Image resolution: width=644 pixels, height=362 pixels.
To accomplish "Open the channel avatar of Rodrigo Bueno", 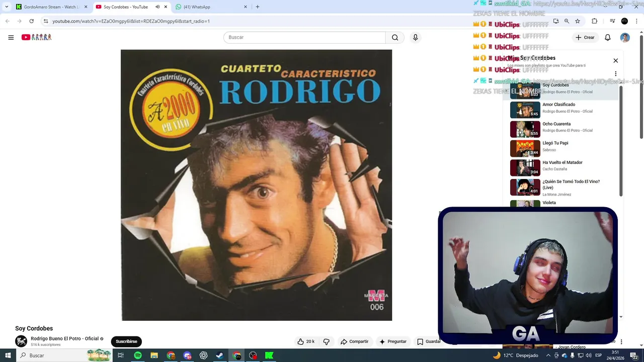I will pyautogui.click(x=21, y=341).
